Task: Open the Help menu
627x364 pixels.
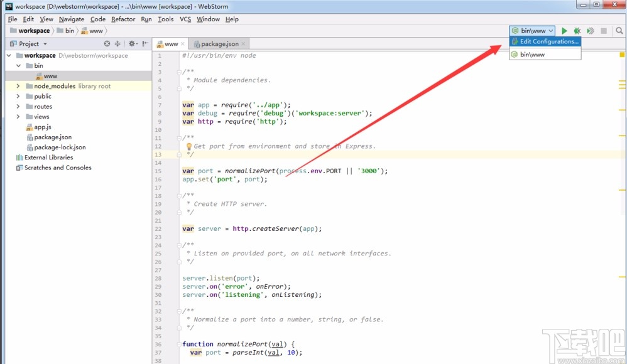Action: point(232,19)
